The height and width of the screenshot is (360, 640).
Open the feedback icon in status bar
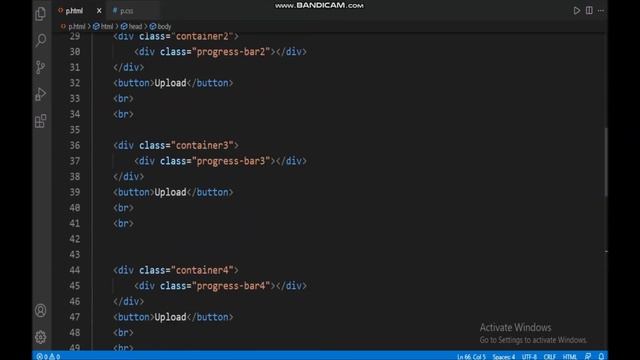pyautogui.click(x=588, y=356)
